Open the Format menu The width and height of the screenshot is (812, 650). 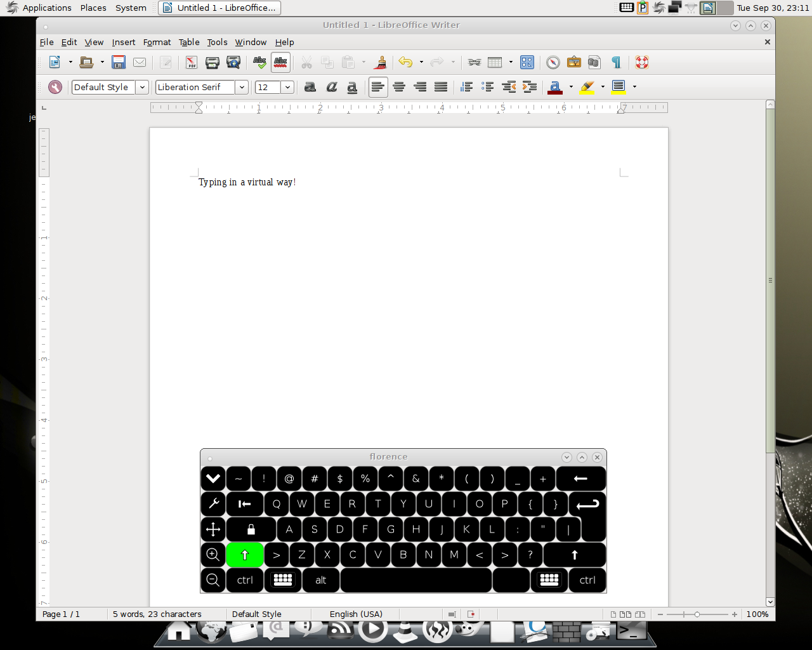(157, 42)
